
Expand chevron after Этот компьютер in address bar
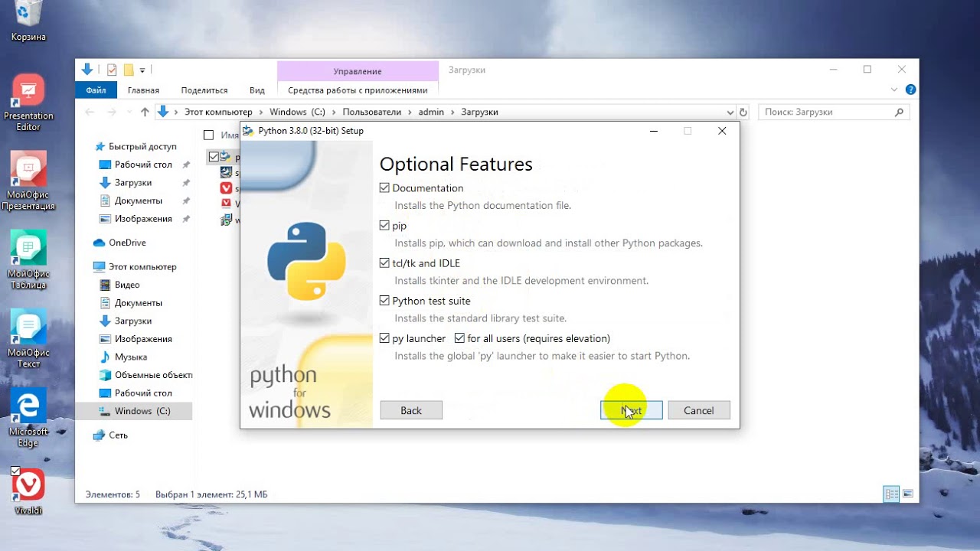click(260, 112)
